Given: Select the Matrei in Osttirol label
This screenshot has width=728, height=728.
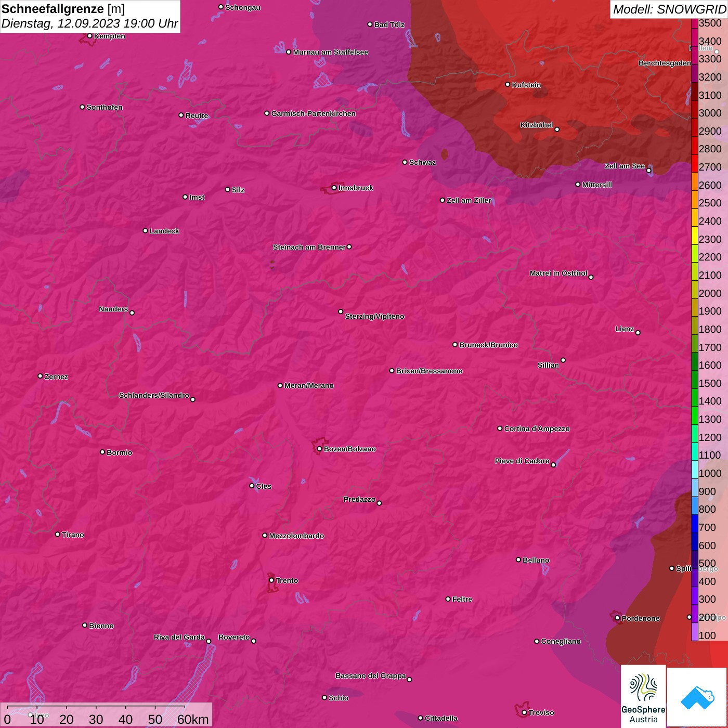Looking at the screenshot, I should [x=558, y=273].
